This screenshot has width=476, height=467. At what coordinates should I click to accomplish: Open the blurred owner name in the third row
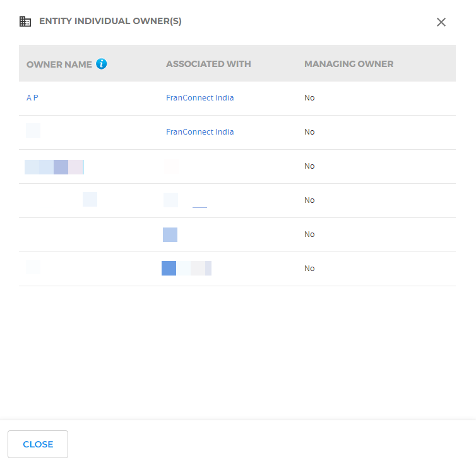click(54, 167)
